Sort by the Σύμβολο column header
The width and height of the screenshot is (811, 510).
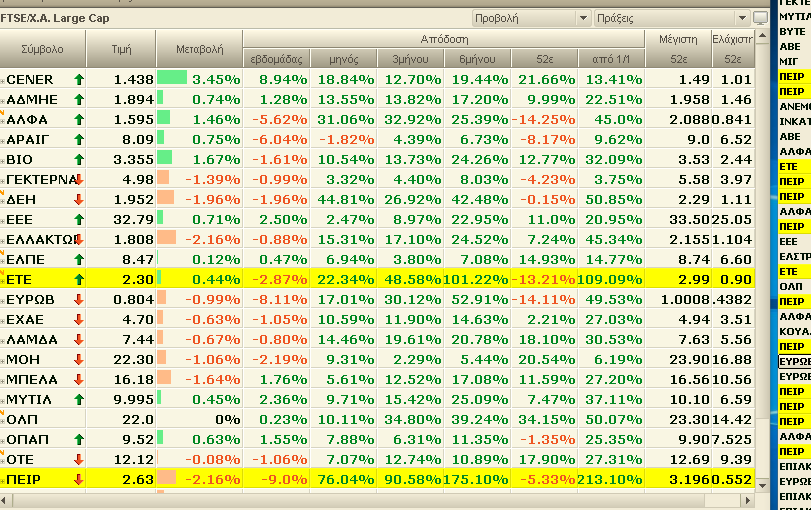(42, 49)
